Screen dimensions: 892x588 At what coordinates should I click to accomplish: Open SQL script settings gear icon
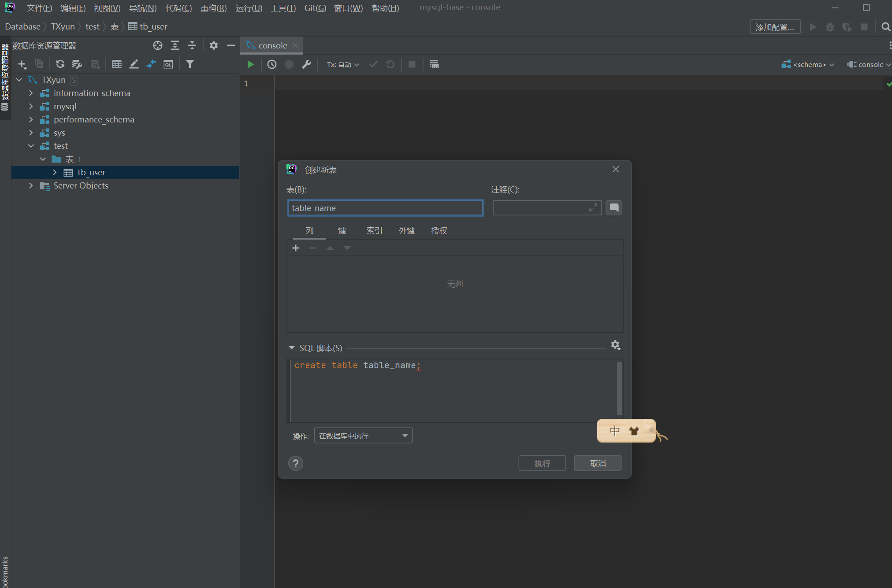pyautogui.click(x=615, y=345)
